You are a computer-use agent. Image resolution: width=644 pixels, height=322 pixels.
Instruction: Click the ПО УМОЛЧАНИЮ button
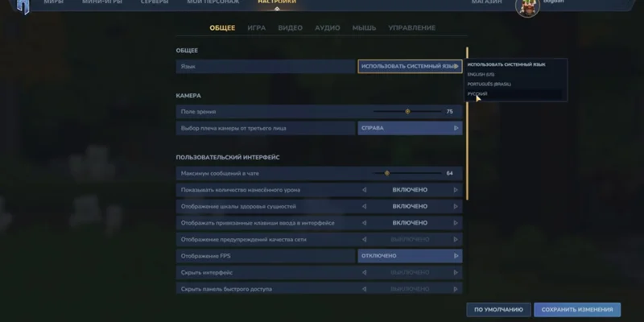(x=498, y=310)
